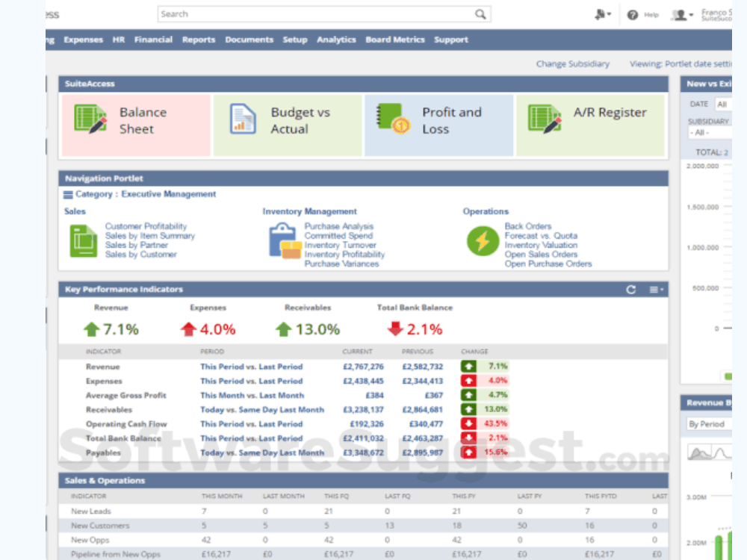747x560 pixels.
Task: Click Revenue 'This Period vs. Last Period' link
Action: pyautogui.click(x=252, y=367)
